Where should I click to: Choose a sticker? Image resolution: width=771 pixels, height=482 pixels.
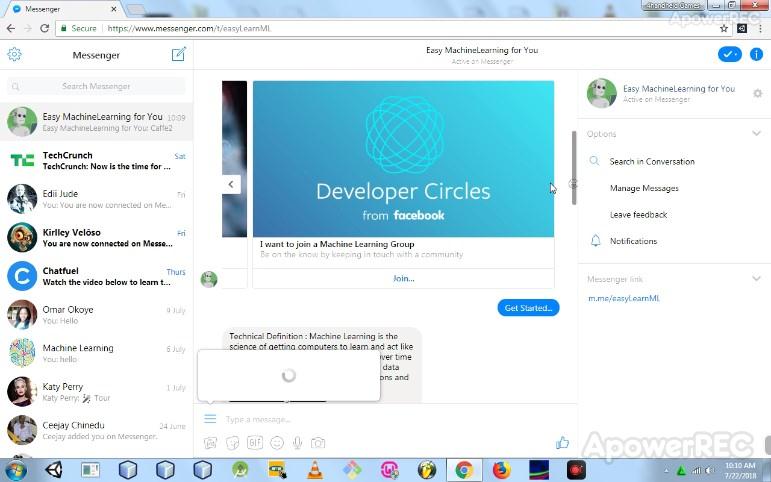[x=233, y=443]
